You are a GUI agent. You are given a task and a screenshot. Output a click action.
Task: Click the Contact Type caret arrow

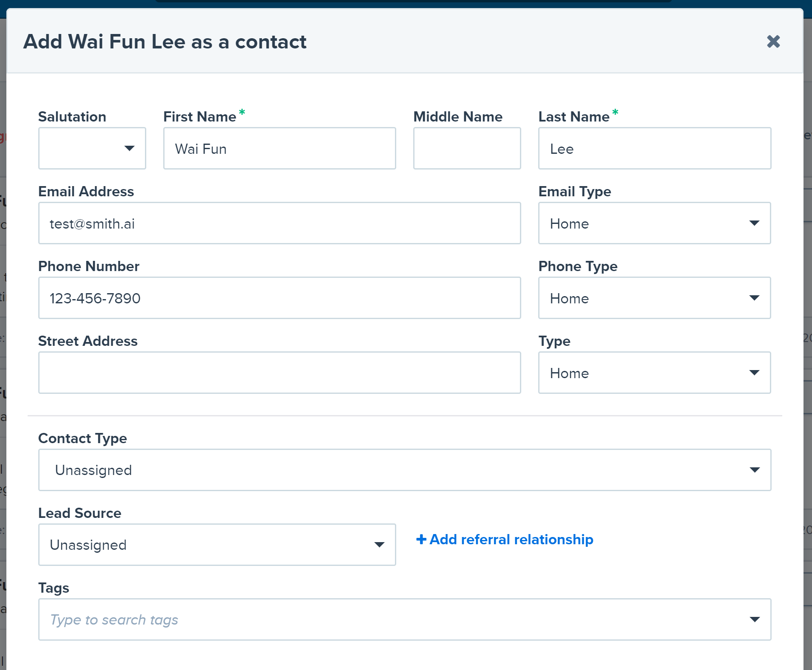(x=755, y=470)
